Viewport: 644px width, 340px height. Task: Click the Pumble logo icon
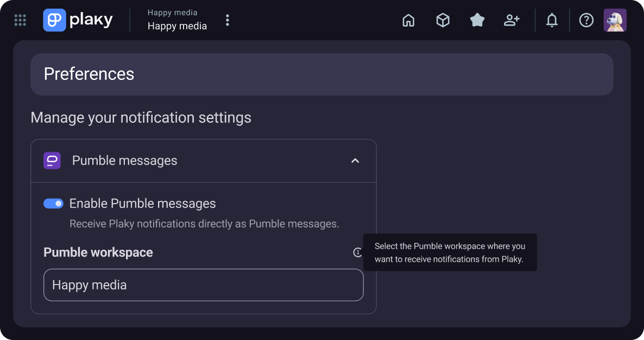[x=52, y=161]
